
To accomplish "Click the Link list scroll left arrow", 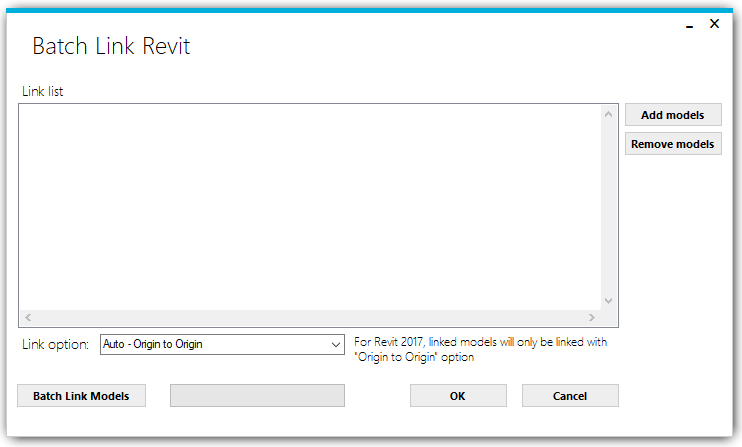I will tap(28, 317).
